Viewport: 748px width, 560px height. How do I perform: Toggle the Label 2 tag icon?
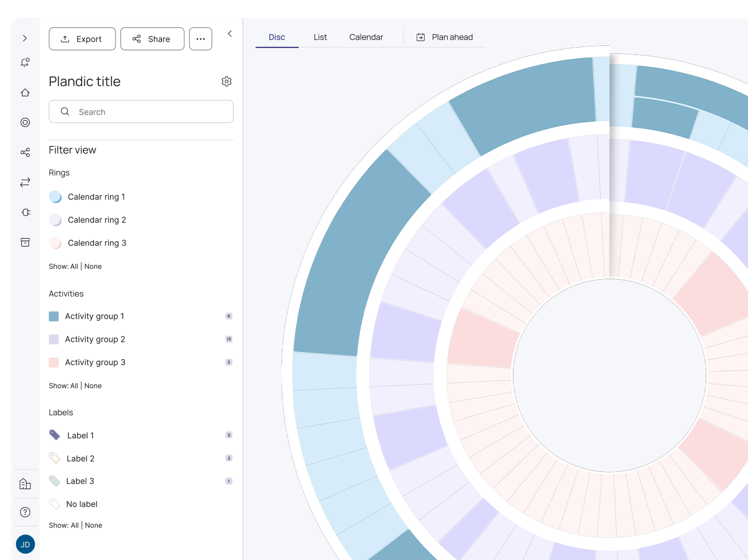click(54, 458)
